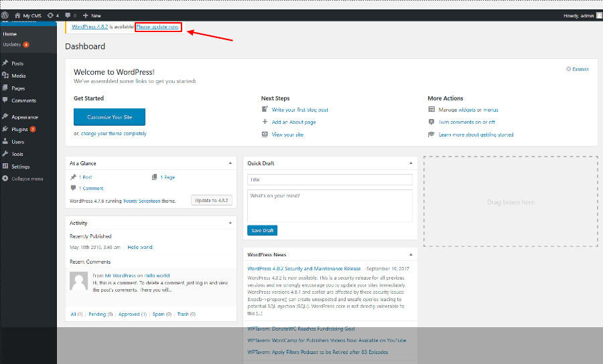Click the Learn more graduation cap icon
Viewport: 603px width, 364px height.
[x=431, y=134]
